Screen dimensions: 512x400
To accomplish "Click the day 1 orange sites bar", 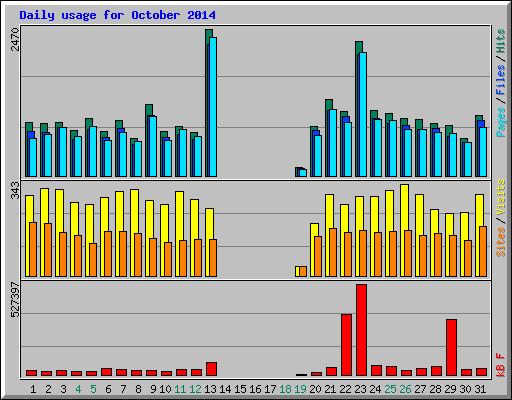I will pos(33,249).
